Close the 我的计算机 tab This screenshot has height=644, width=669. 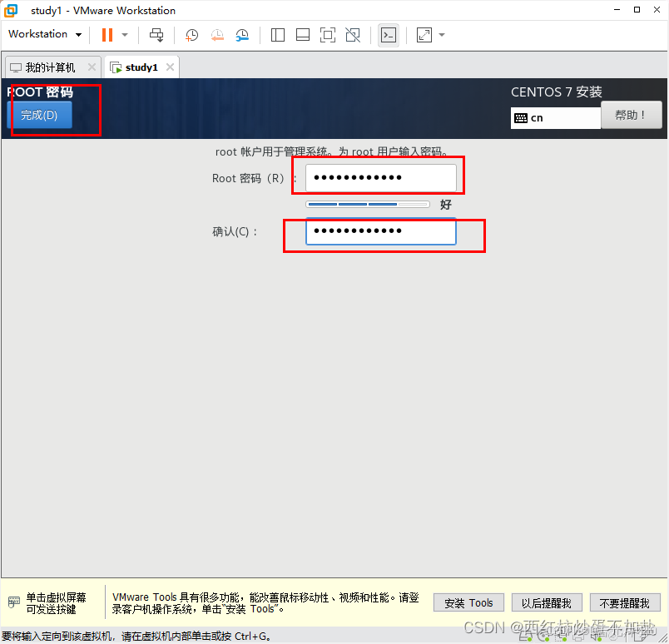pos(92,67)
